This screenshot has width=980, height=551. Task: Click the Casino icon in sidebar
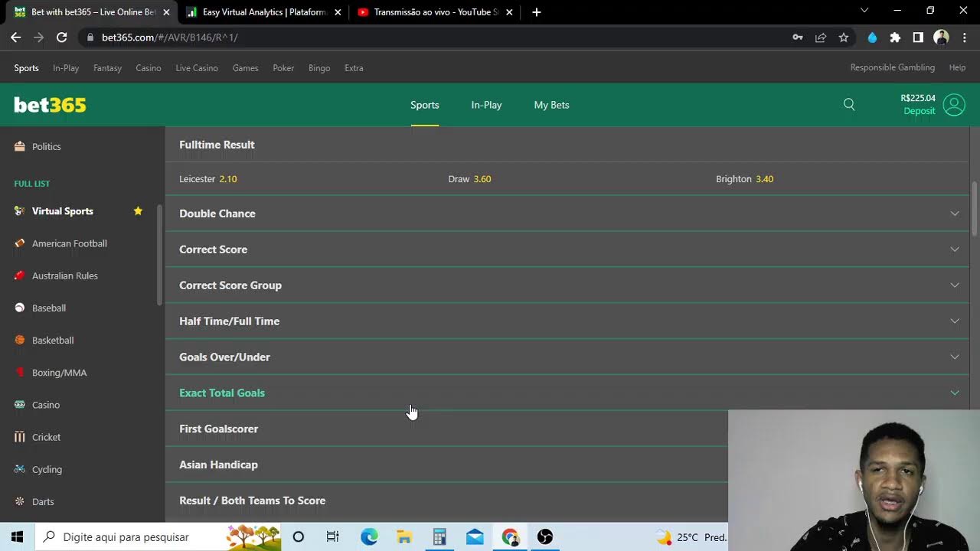(20, 405)
